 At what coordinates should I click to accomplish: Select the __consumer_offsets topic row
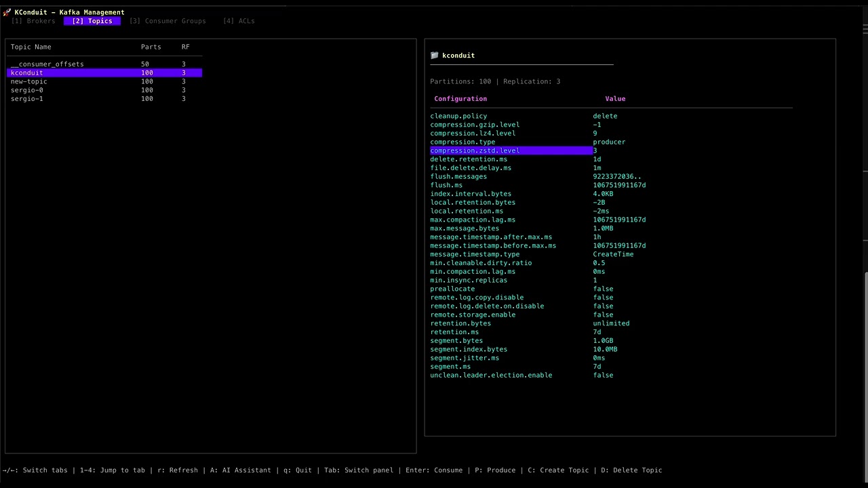point(104,64)
